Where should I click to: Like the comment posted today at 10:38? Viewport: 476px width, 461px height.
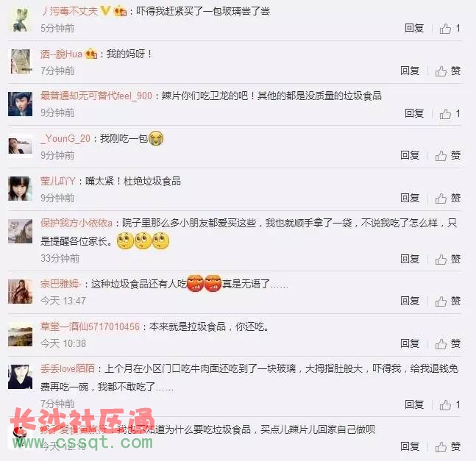point(448,343)
